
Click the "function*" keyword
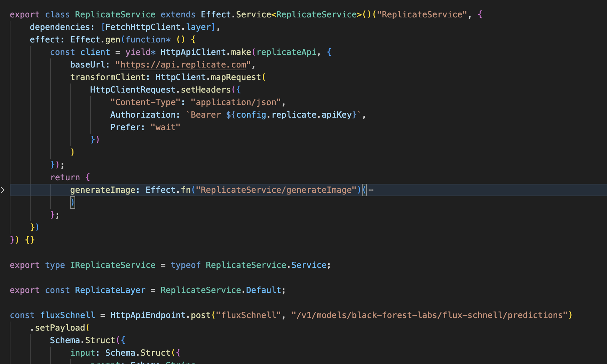pyautogui.click(x=148, y=40)
